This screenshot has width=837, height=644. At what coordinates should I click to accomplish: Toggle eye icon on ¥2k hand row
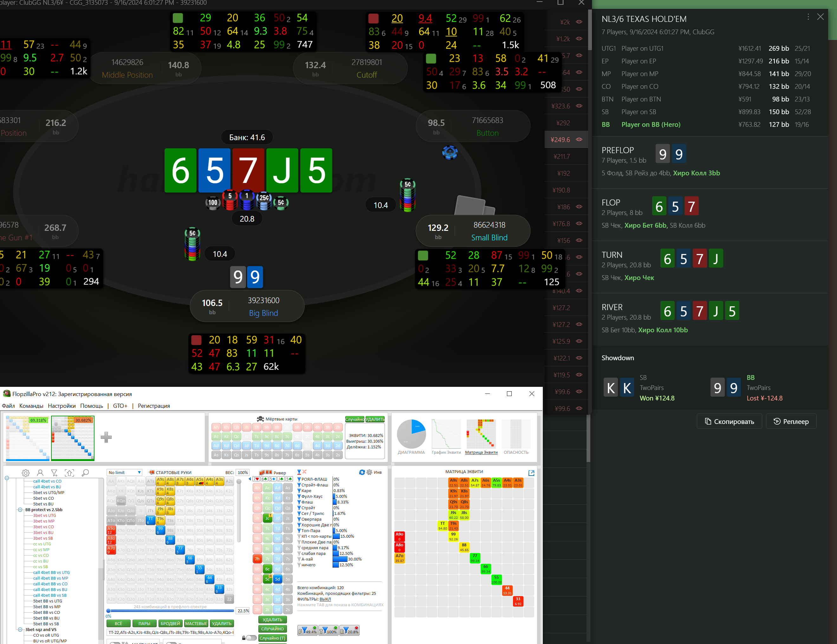point(579,22)
